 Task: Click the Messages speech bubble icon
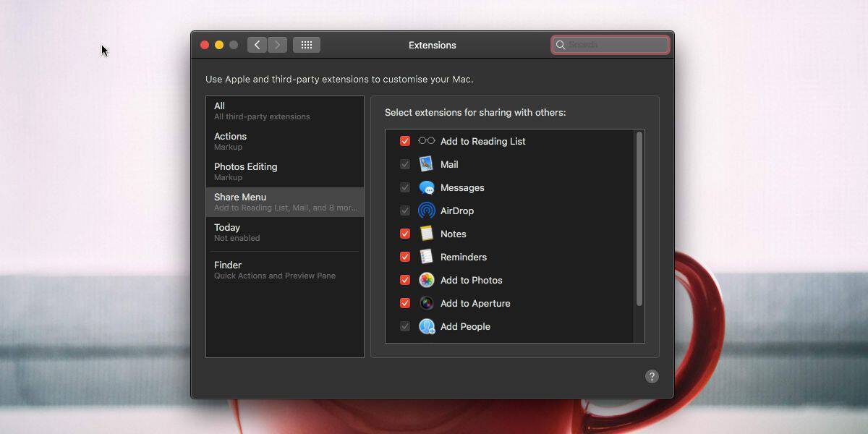click(x=427, y=187)
